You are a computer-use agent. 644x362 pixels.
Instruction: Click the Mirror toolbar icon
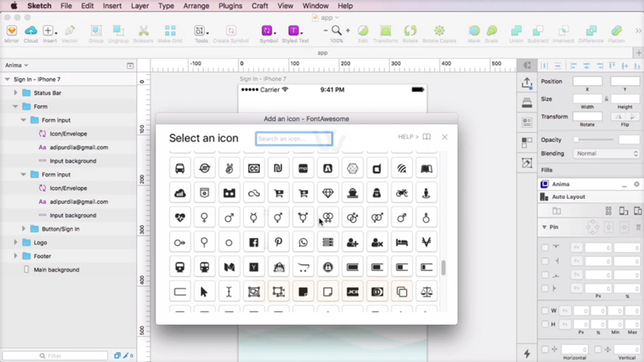pyautogui.click(x=11, y=31)
